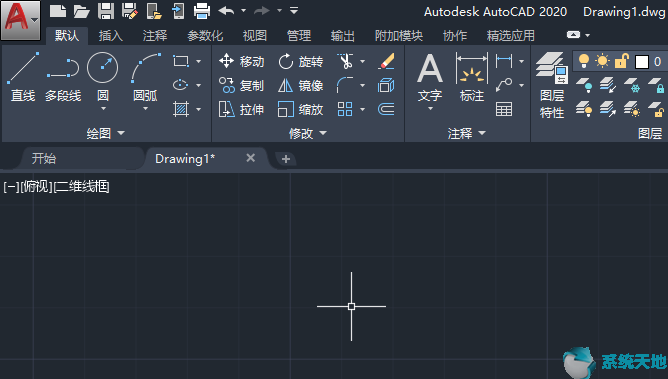Select the Arc (圆弧) tool

pyautogui.click(x=145, y=77)
